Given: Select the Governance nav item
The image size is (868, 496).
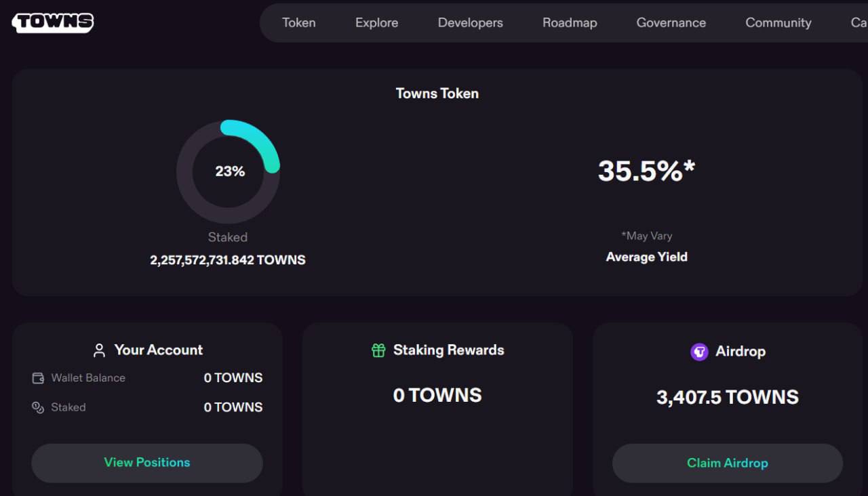Looking at the screenshot, I should tap(671, 22).
